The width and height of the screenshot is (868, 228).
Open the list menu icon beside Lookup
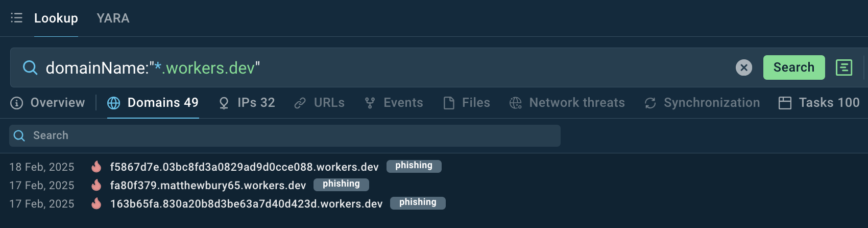tap(17, 18)
